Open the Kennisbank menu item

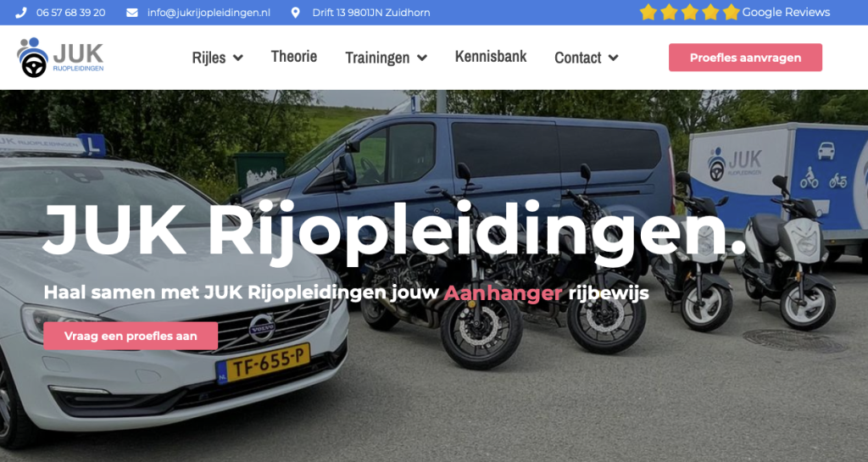click(491, 57)
